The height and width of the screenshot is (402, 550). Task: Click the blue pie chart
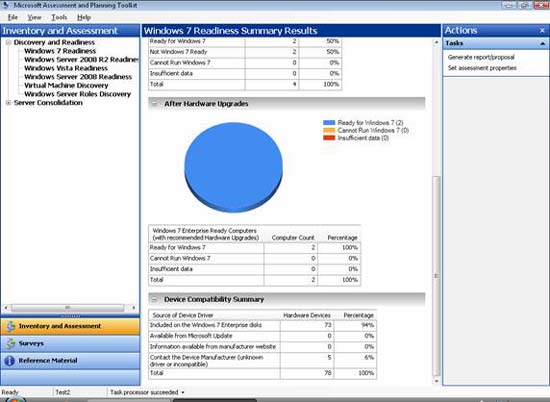coord(233,167)
